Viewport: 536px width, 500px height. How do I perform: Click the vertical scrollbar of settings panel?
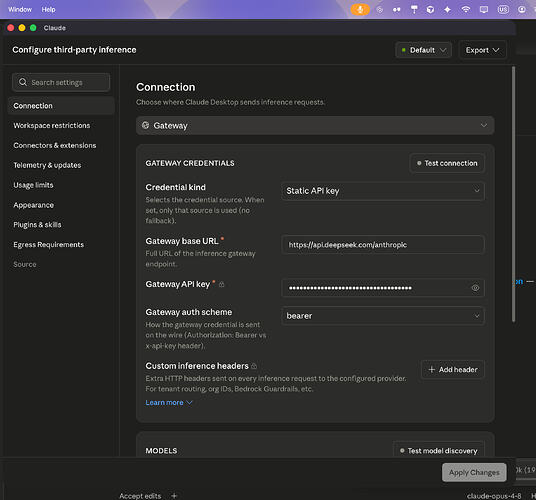click(513, 194)
